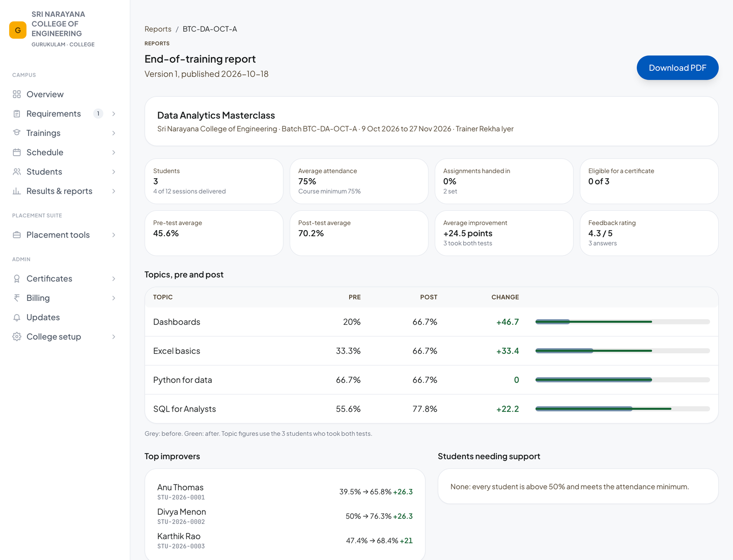Click the Dashboards progress bar
The width and height of the screenshot is (733, 560).
(623, 322)
